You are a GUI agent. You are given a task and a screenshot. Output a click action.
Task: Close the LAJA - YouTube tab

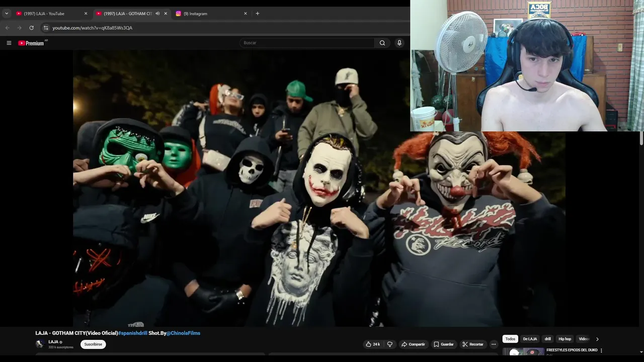coord(86,14)
